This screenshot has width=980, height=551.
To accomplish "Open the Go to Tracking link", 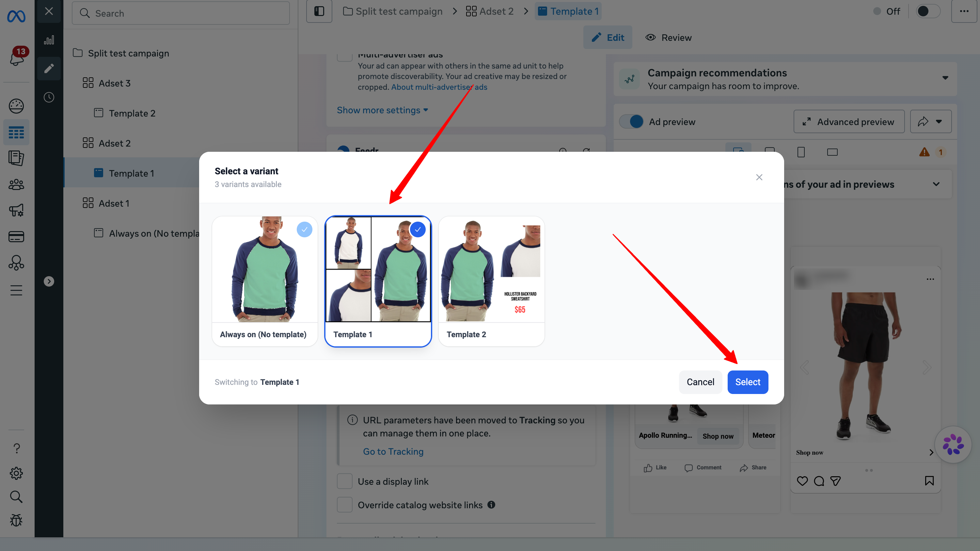I will [393, 452].
